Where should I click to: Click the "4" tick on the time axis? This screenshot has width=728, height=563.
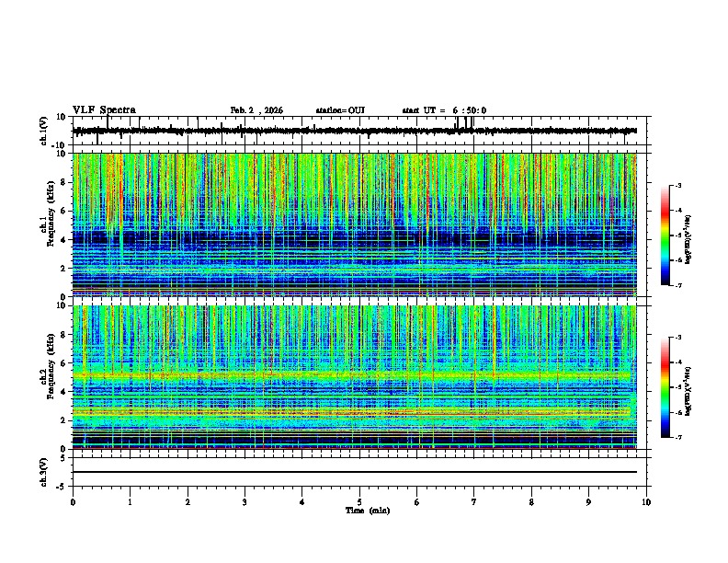pyautogui.click(x=302, y=502)
